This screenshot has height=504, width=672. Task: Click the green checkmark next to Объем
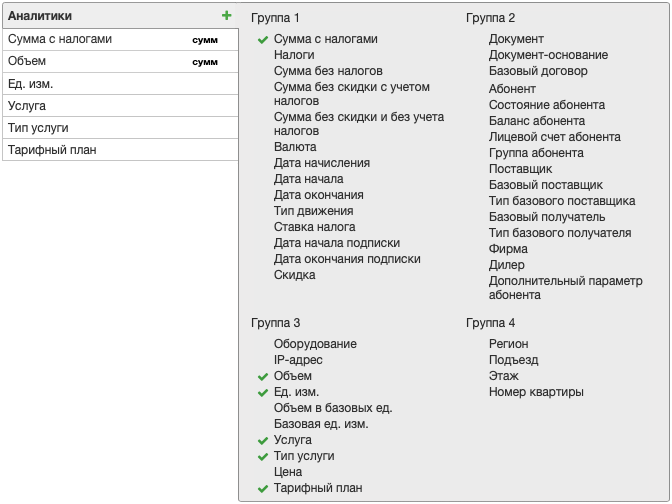click(263, 377)
